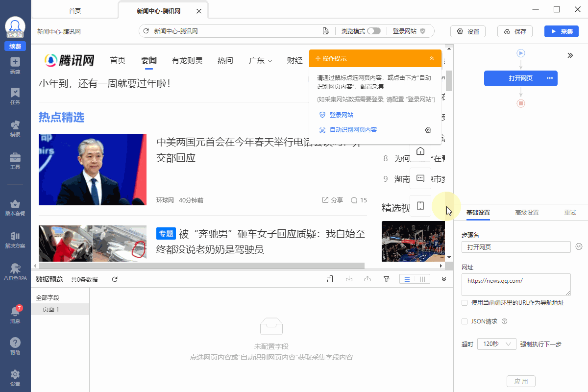Click the vertical scrollbar thumb of the web page

(x=449, y=81)
